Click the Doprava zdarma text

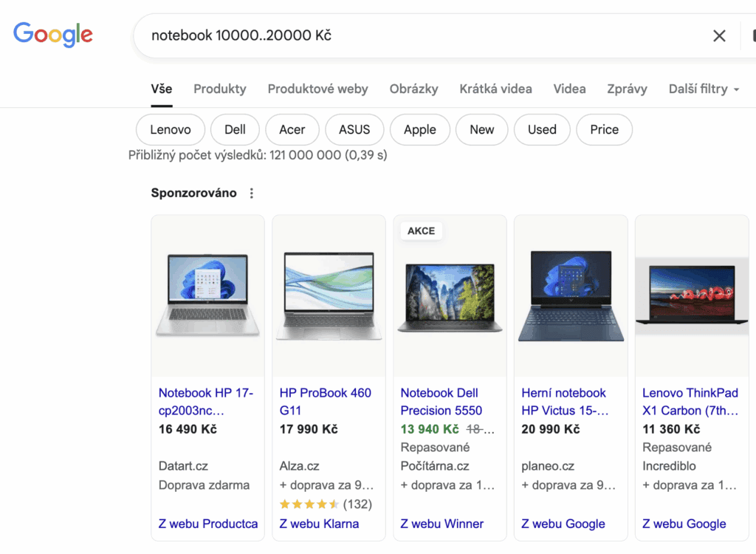[204, 485]
